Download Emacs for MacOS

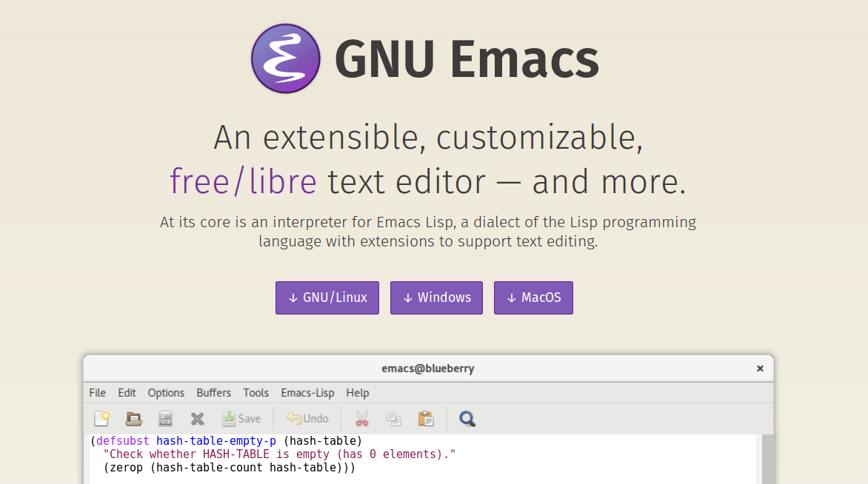[534, 298]
